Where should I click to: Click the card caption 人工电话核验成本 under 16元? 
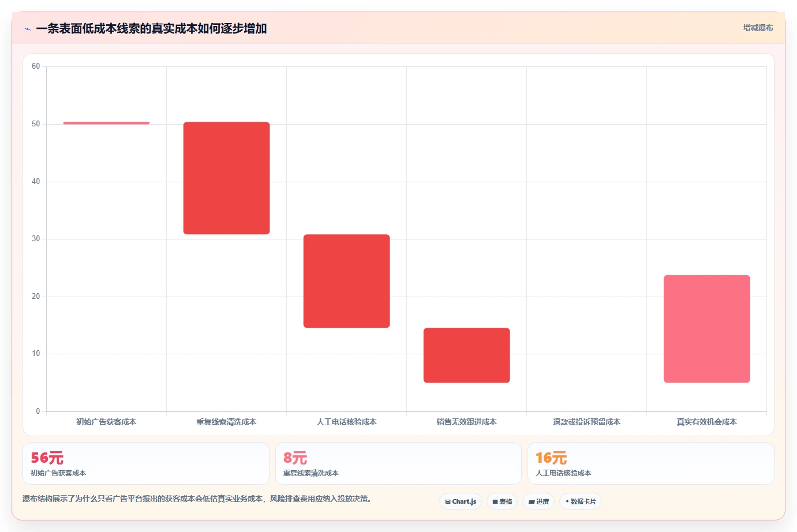pyautogui.click(x=563, y=473)
